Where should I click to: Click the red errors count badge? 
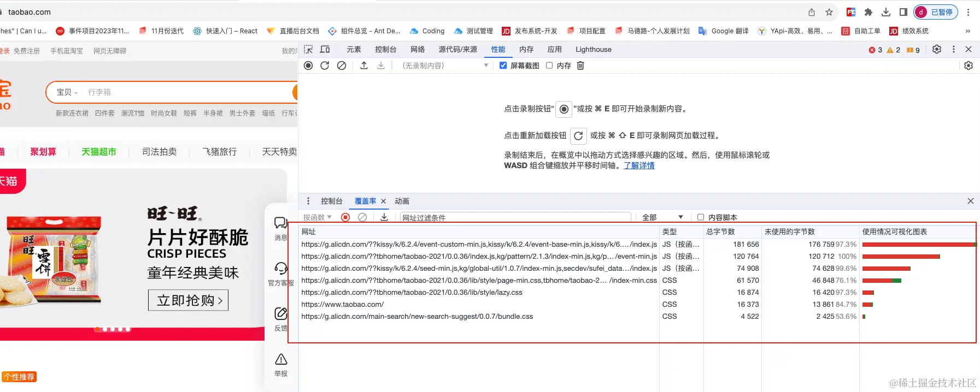[876, 50]
